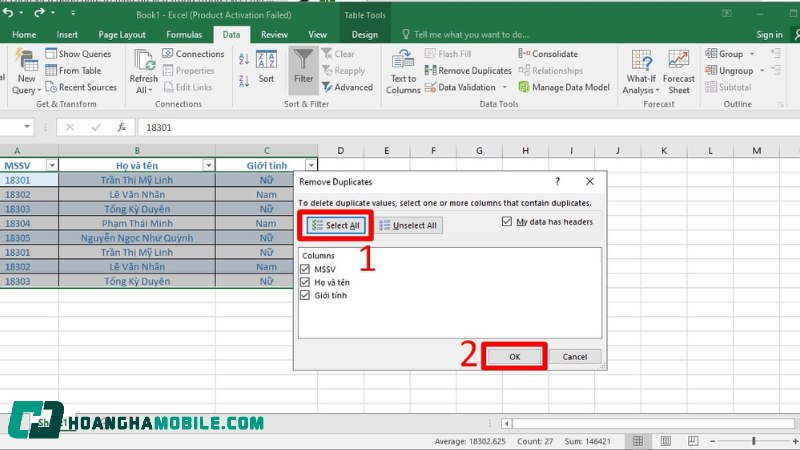Open Họ và tên filter dropdown
Viewport: 800px width, 450px height.
coord(208,165)
